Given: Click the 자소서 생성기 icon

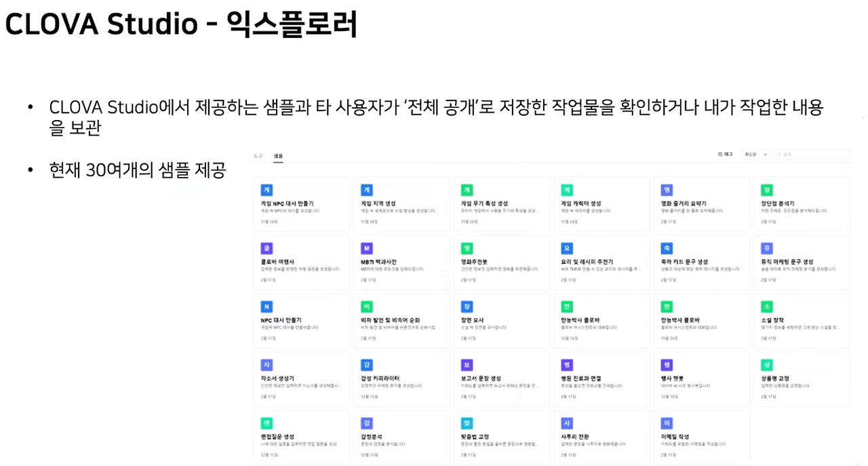Looking at the screenshot, I should 267,365.
